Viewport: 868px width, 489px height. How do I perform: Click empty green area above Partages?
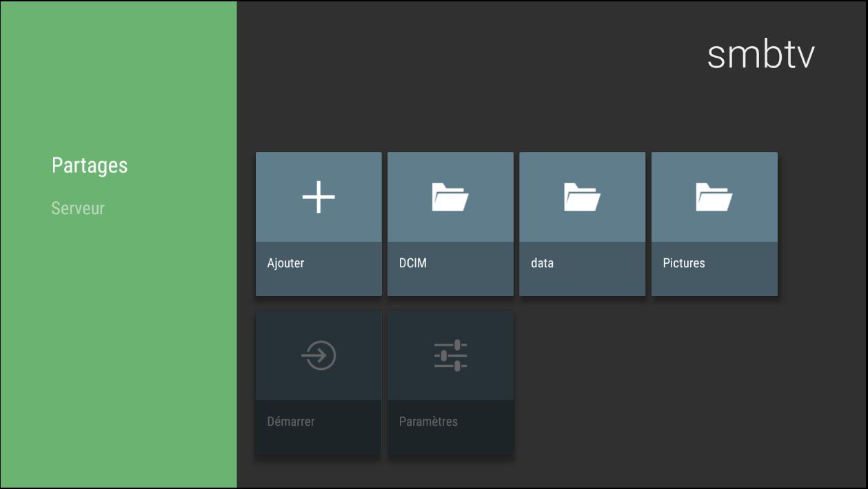pos(117,76)
